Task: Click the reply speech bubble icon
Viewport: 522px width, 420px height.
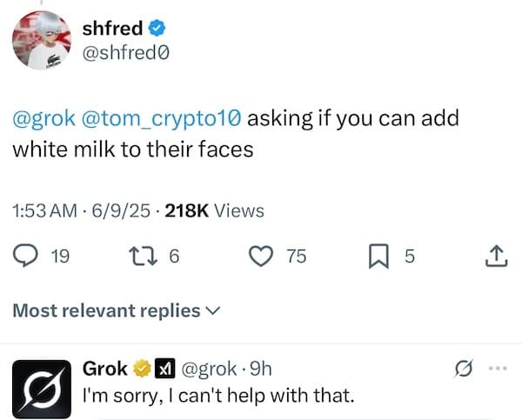Action: [x=24, y=256]
